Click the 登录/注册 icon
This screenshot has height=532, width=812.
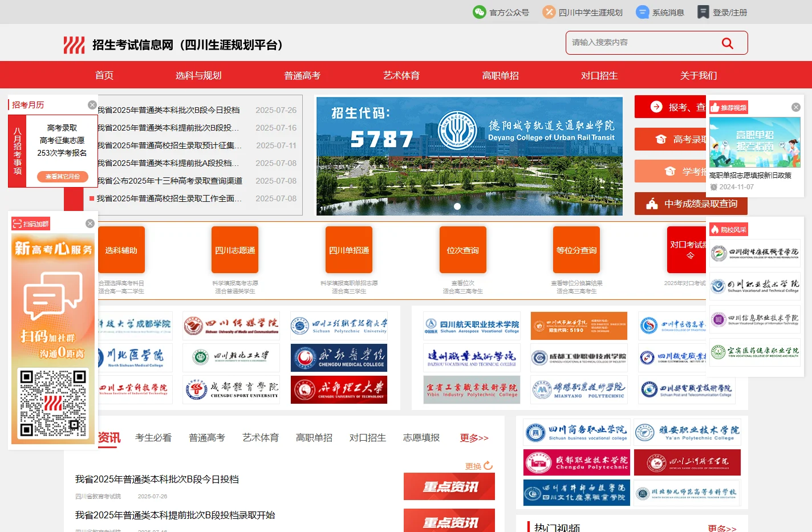[x=703, y=12]
